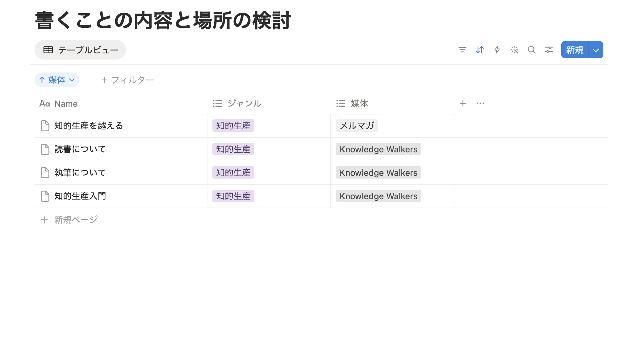Open view settings sliders icon
644x359 pixels.
click(x=549, y=50)
